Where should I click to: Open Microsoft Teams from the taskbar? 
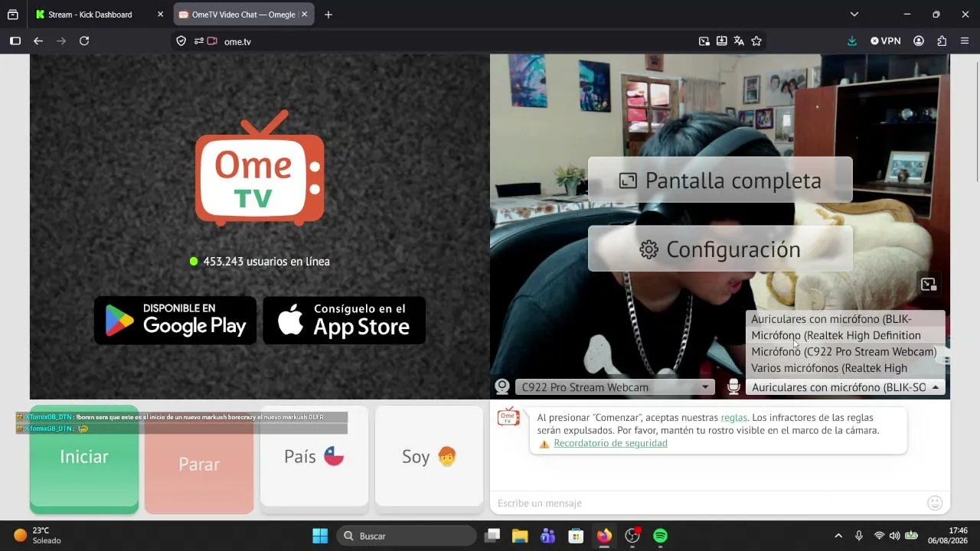[x=548, y=536]
